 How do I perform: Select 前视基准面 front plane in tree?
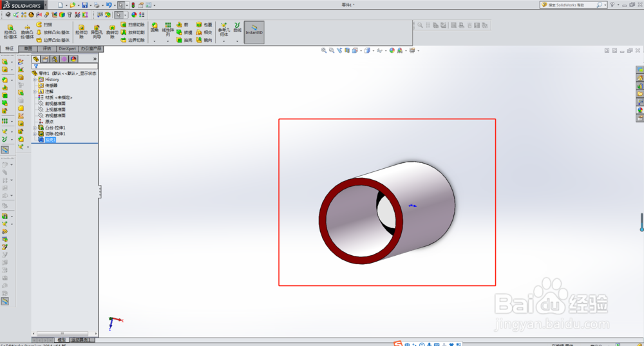[52, 104]
